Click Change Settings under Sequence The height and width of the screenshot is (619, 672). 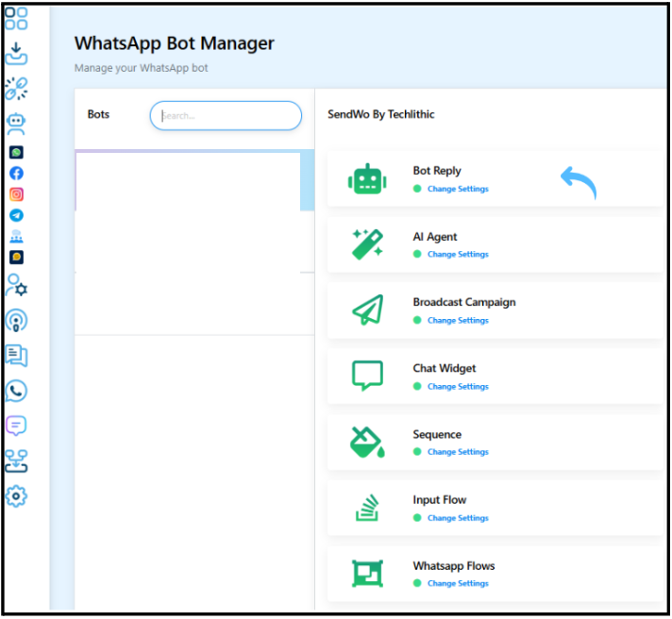[458, 452]
